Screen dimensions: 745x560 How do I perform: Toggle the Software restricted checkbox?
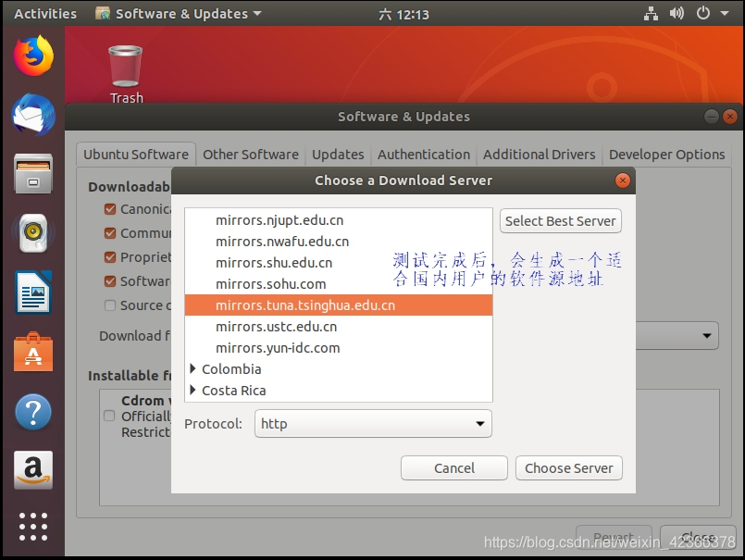[110, 281]
